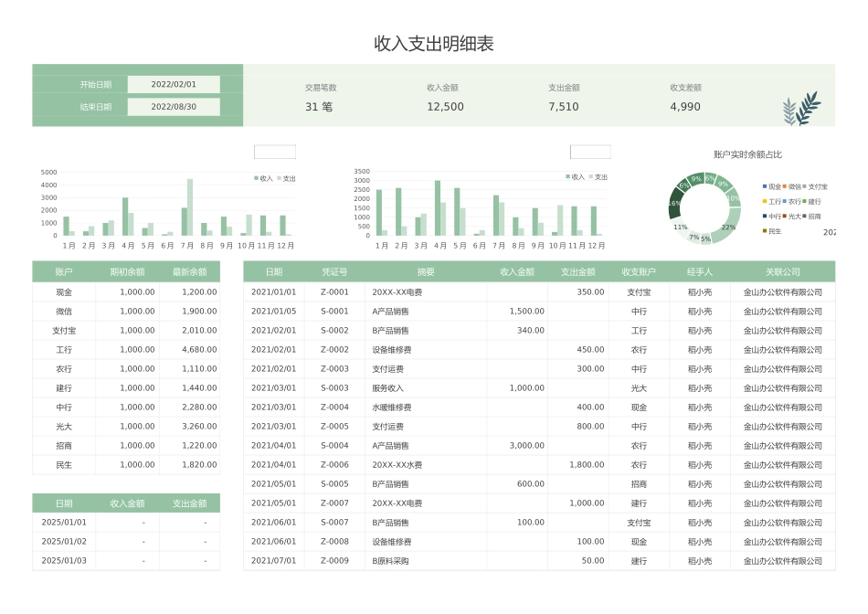This screenshot has height=614, width=868.
Task: Click the 关联公司 column header
Action: click(x=783, y=272)
